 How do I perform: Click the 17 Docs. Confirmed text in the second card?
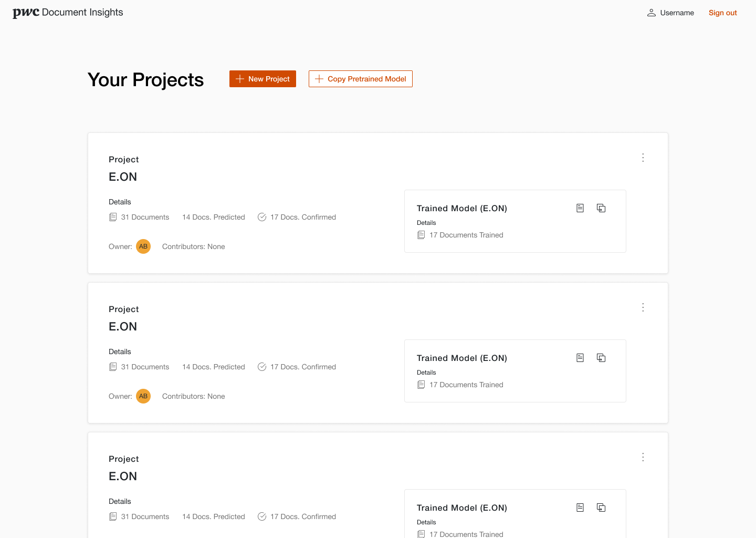tap(303, 367)
